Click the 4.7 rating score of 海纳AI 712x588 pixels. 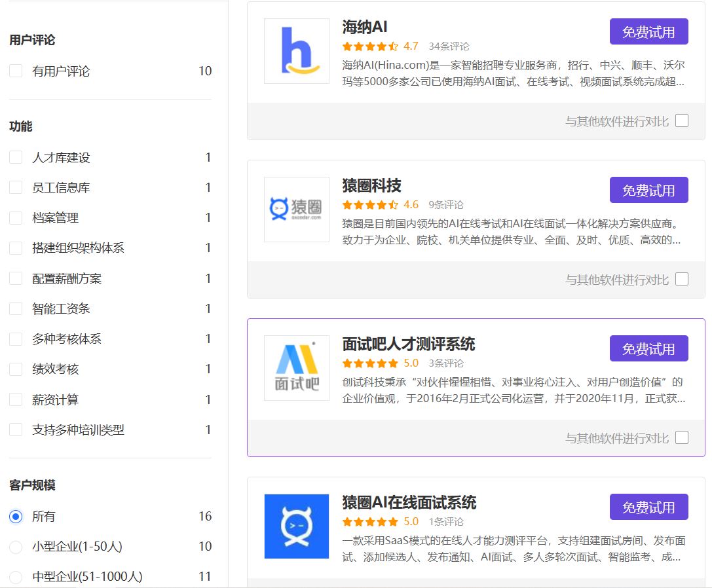[x=411, y=46]
